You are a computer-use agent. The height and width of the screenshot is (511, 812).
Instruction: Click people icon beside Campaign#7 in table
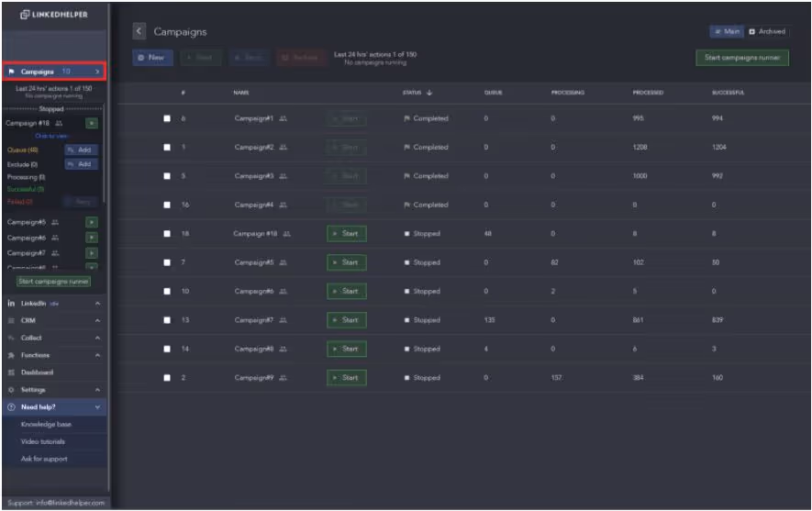283,320
